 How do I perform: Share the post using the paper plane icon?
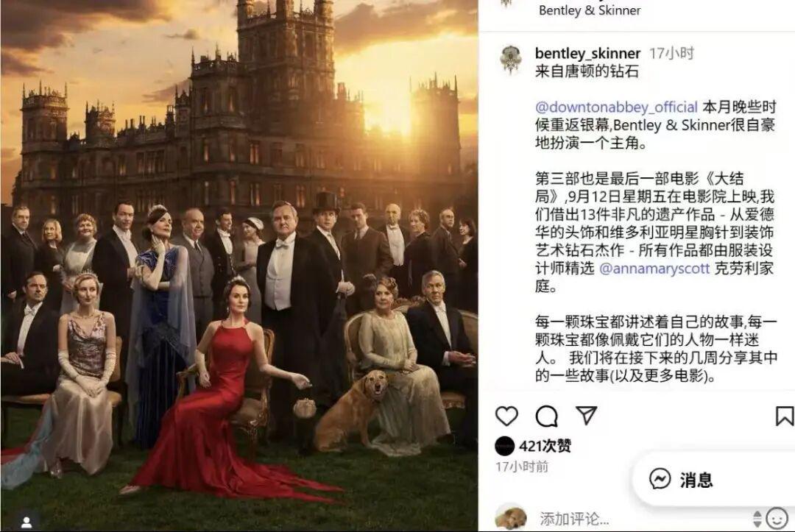coord(586,416)
